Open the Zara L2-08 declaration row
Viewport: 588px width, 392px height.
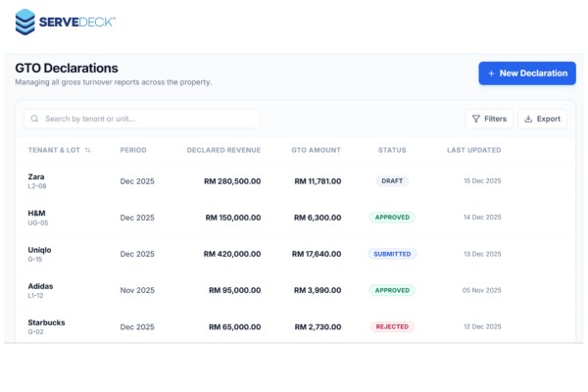(x=36, y=180)
